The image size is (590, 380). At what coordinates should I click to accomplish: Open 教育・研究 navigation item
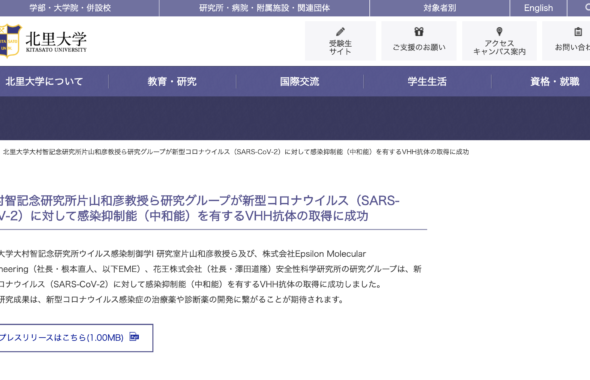172,81
